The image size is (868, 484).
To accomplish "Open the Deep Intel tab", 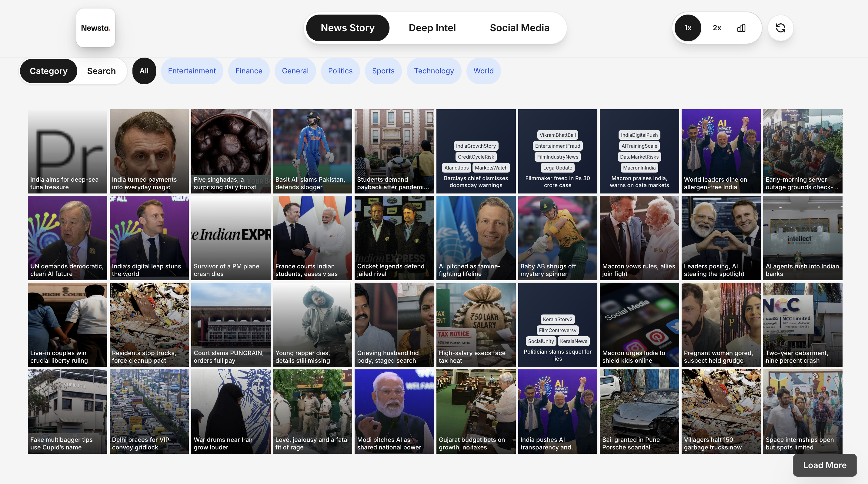I will point(432,28).
